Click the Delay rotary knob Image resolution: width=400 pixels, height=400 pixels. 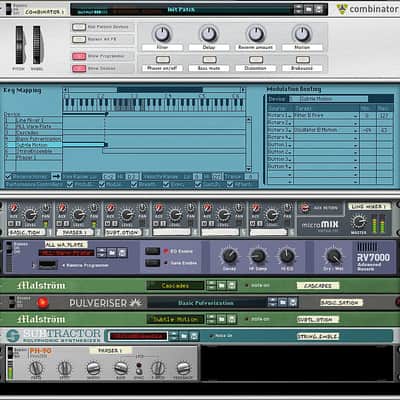click(x=209, y=34)
